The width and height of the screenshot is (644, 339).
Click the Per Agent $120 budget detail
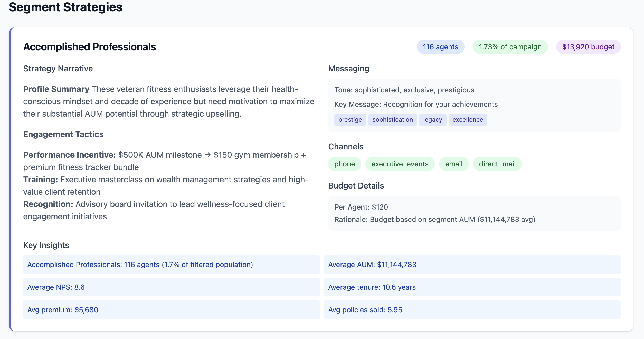tap(361, 207)
